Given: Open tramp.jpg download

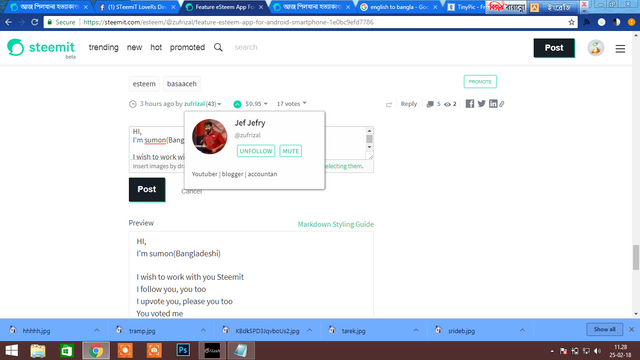Looking at the screenshot, I should click(x=142, y=331).
